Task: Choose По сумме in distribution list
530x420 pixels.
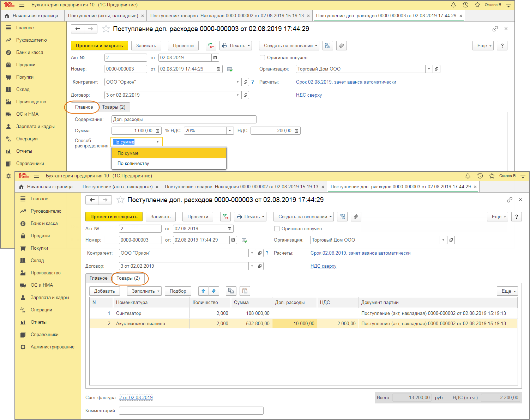Action: 169,153
